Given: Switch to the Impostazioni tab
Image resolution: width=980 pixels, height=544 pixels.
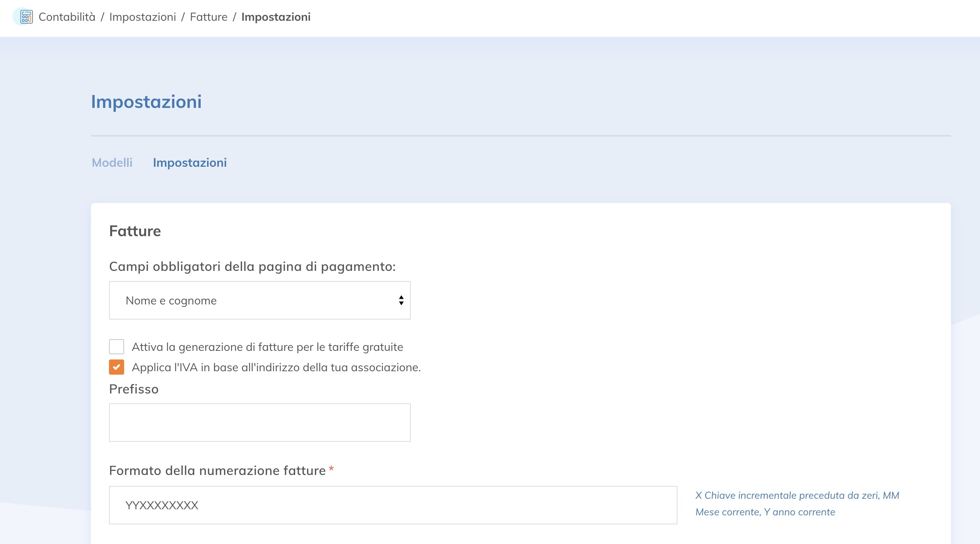Looking at the screenshot, I should point(190,163).
